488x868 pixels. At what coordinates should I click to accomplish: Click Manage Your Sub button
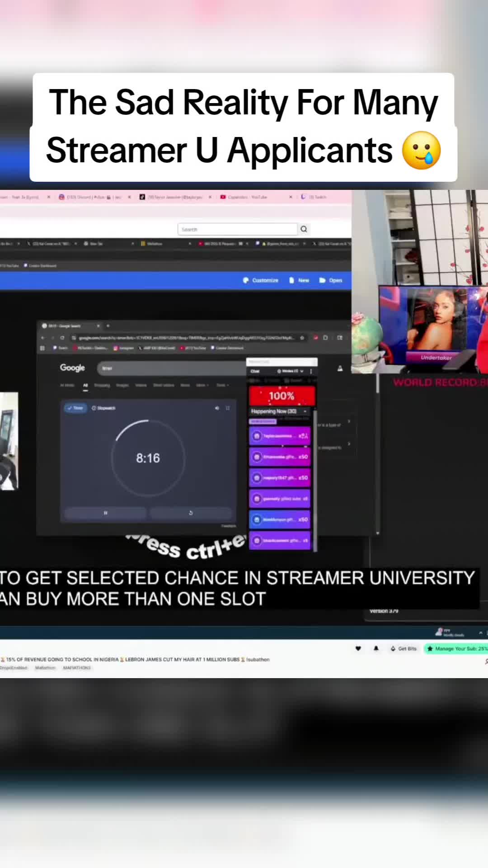tap(455, 649)
